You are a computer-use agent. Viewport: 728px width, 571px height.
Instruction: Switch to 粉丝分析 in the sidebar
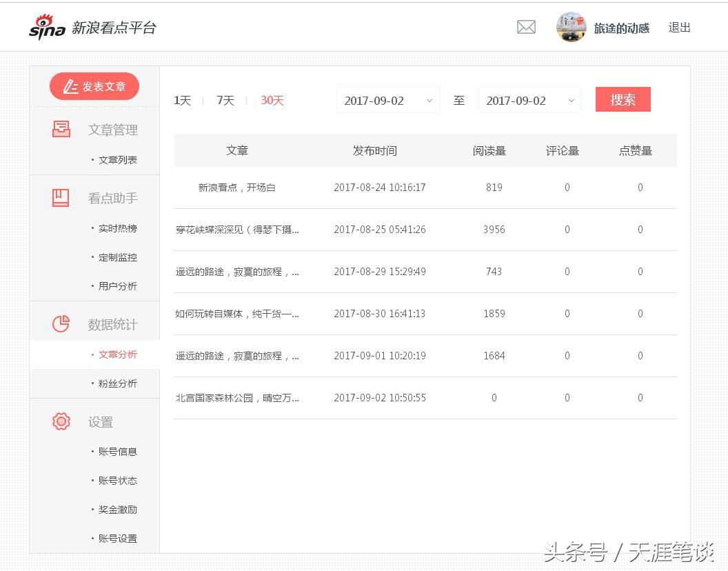117,383
